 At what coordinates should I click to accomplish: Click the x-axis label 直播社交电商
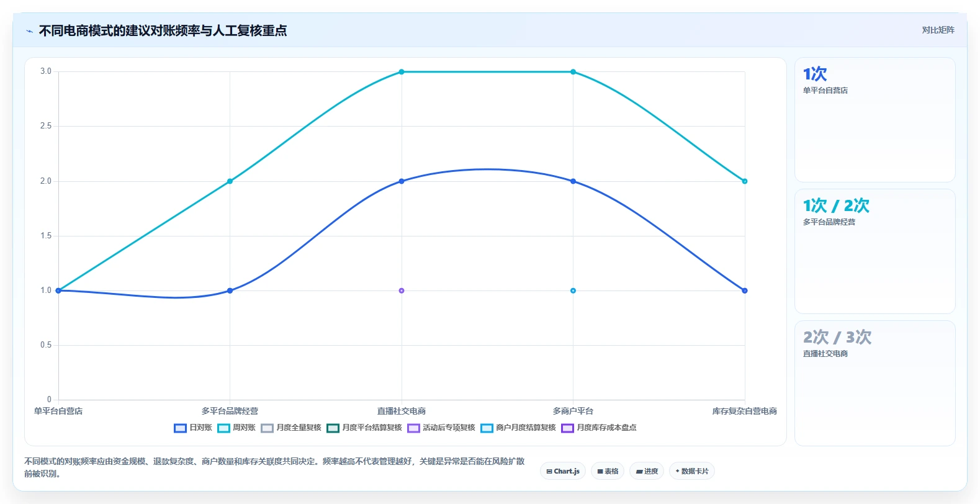(402, 411)
